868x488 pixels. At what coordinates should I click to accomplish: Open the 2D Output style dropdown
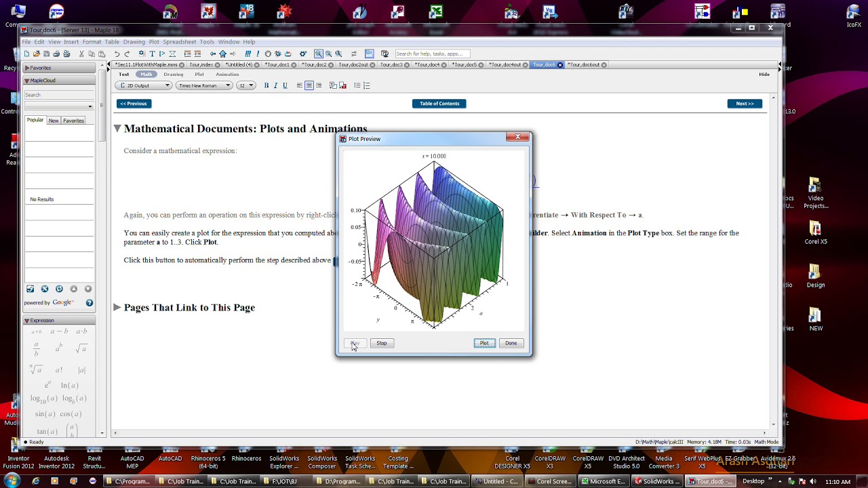144,85
